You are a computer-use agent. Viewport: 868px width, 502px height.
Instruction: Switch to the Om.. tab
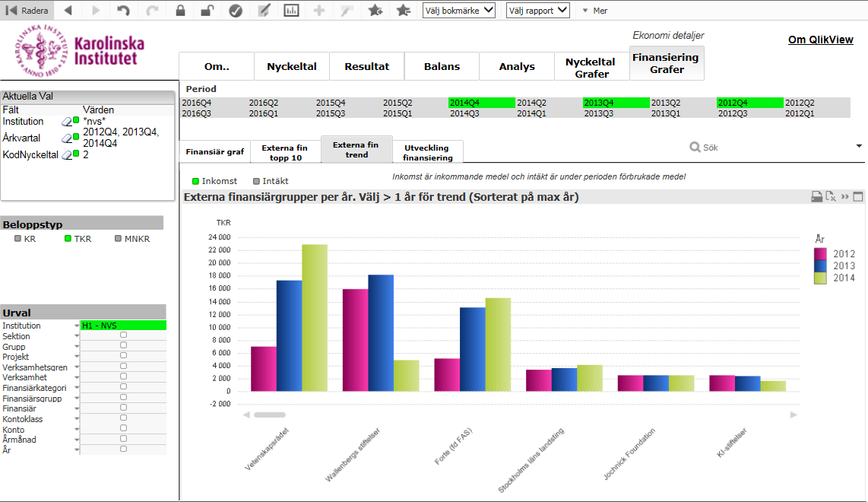[217, 66]
